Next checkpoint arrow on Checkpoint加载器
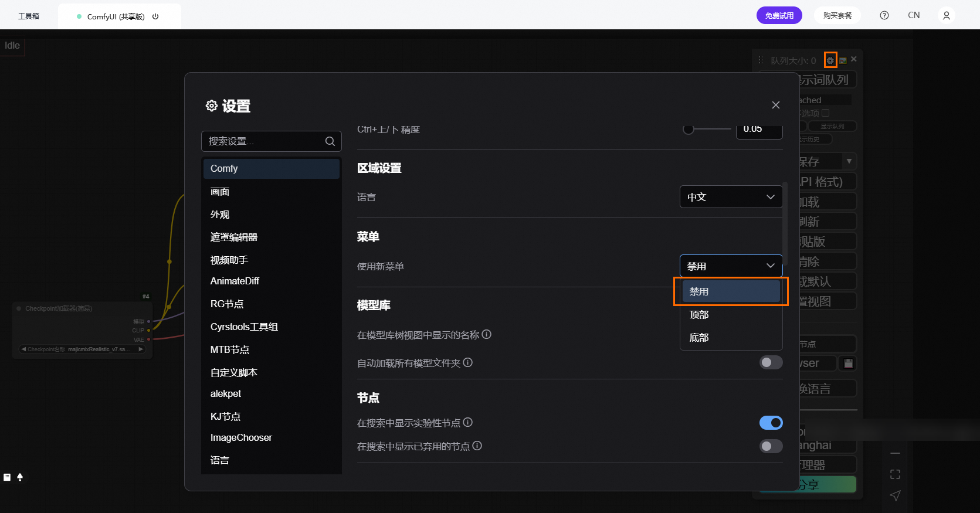The height and width of the screenshot is (513, 980). 141,349
